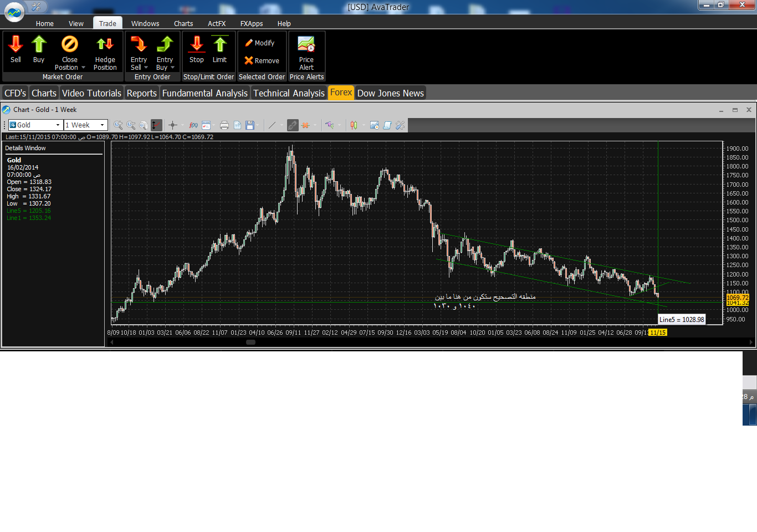The height and width of the screenshot is (532, 757).
Task: Expand the Entry Buy dropdown arrow
Action: coord(172,68)
